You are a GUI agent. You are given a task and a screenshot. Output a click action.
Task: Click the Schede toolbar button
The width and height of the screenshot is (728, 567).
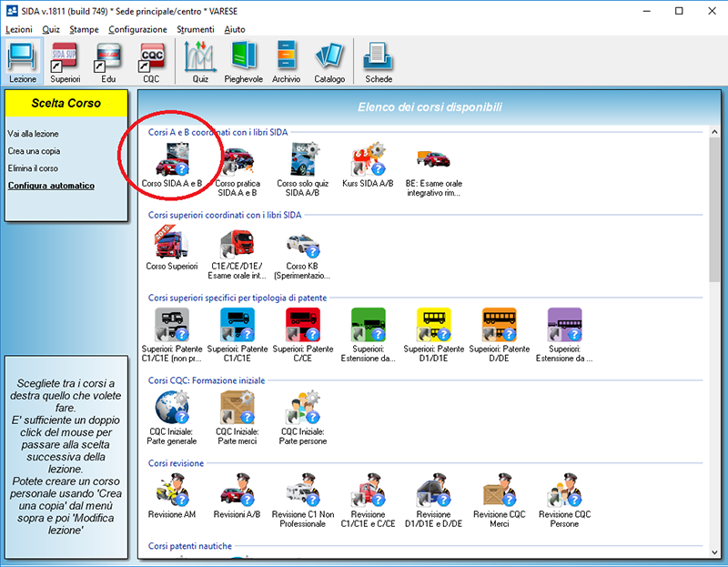[379, 61]
